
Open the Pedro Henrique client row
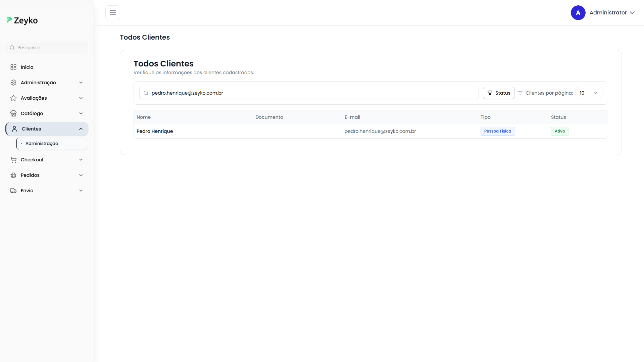pyautogui.click(x=155, y=131)
